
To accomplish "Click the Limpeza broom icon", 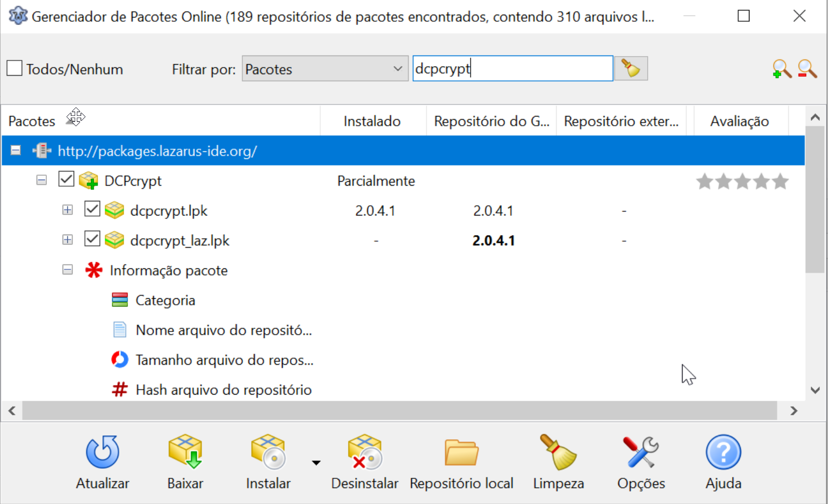I will pyautogui.click(x=558, y=452).
